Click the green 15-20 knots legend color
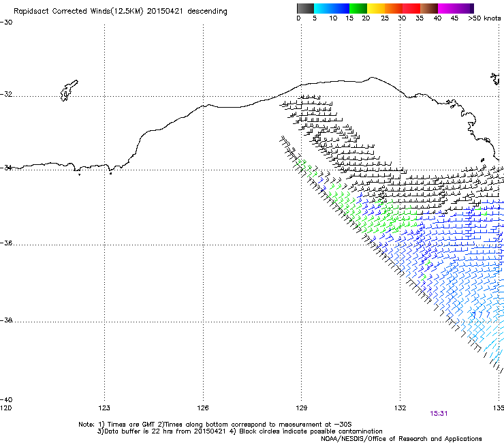 point(358,8)
